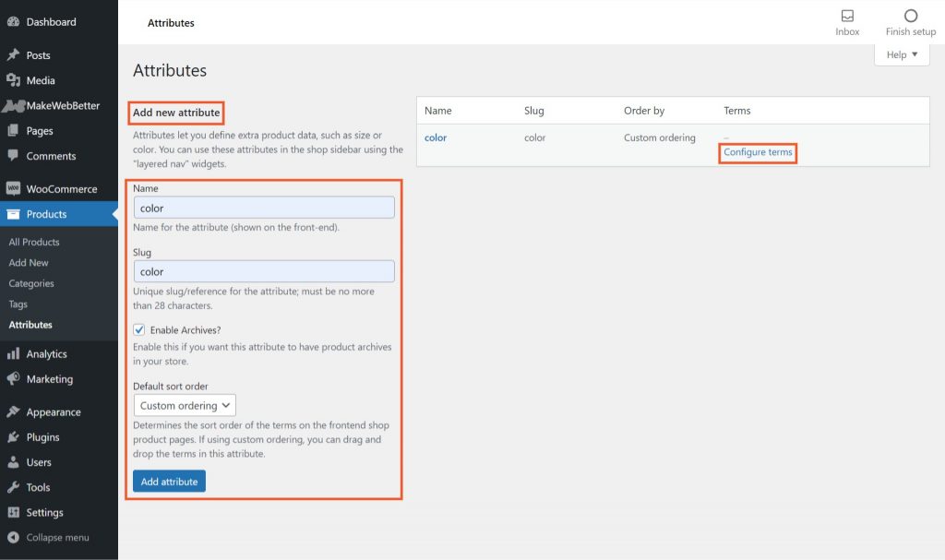Open the Inbox tray icon
Image resolution: width=945 pixels, height=560 pixels.
pyautogui.click(x=847, y=16)
